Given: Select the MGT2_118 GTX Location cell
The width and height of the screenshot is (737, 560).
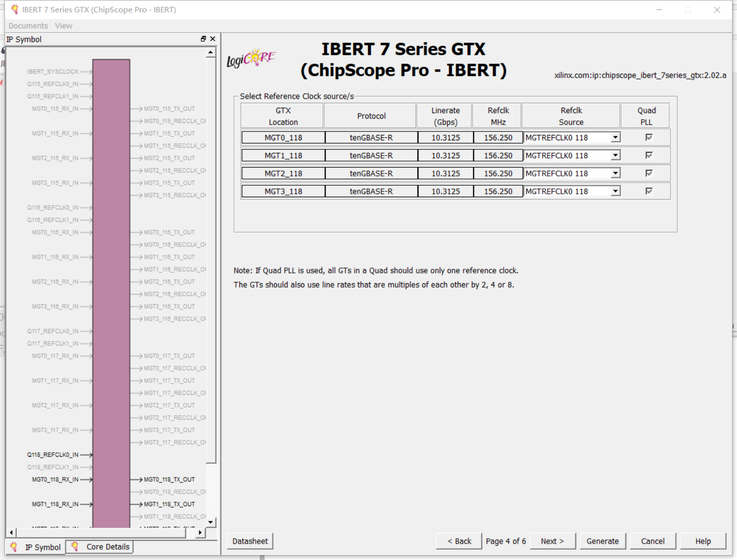Looking at the screenshot, I should [x=283, y=173].
